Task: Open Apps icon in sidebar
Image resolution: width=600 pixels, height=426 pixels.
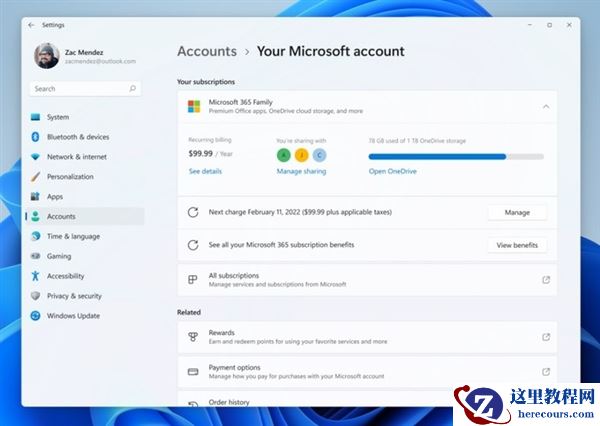Action: [35, 197]
